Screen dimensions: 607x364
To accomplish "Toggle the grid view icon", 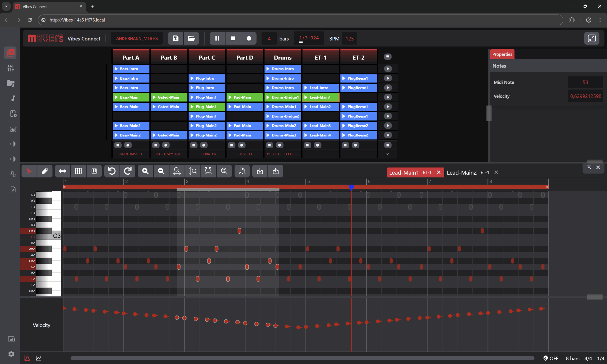I will pos(78,171).
